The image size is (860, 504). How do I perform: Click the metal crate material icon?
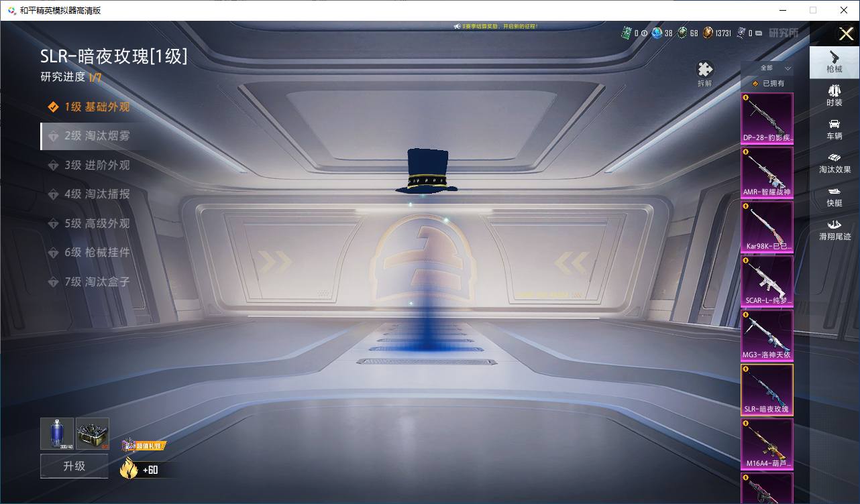(x=93, y=433)
